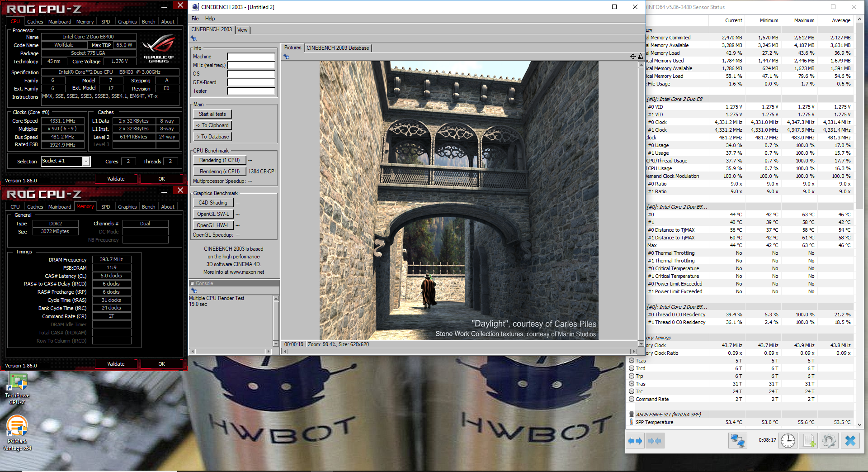Screen dimensions: 868x472
Task: Switch to Cinebench View tab
Action: coord(242,30)
